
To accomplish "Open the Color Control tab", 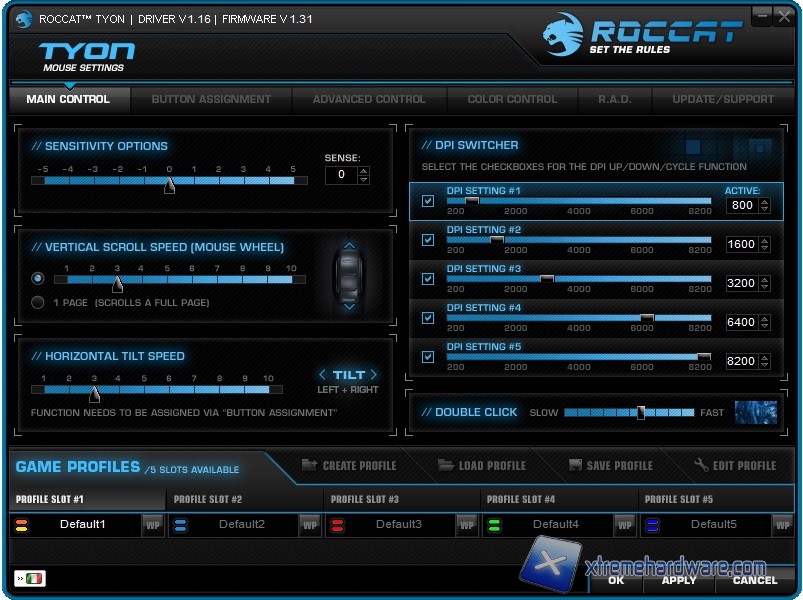I will (x=512, y=99).
